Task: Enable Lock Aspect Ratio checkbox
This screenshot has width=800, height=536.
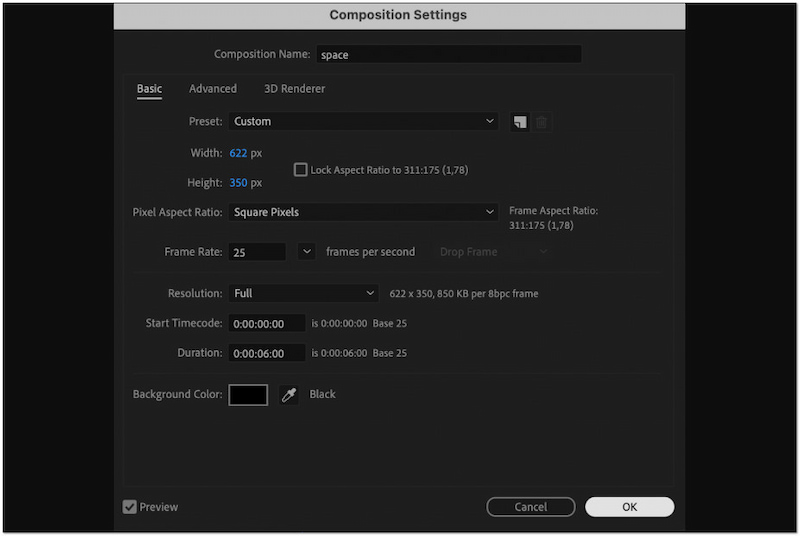Action: pyautogui.click(x=300, y=170)
